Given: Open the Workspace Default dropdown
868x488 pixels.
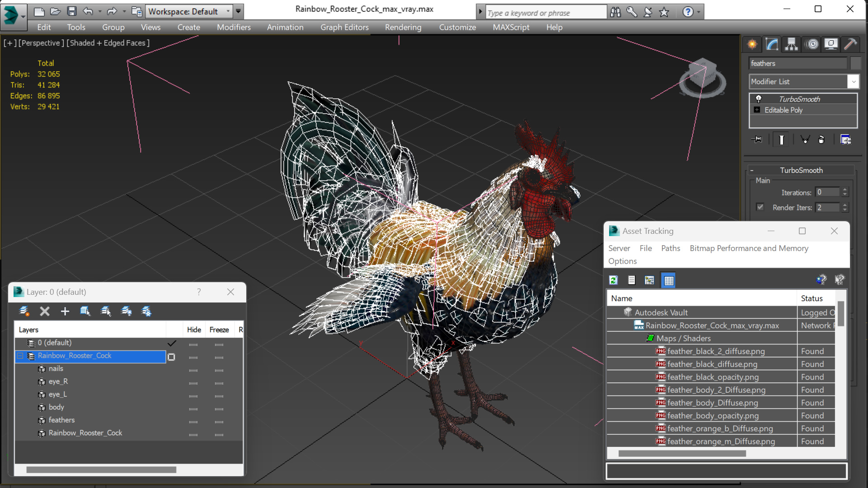Looking at the screenshot, I should tap(189, 11).
